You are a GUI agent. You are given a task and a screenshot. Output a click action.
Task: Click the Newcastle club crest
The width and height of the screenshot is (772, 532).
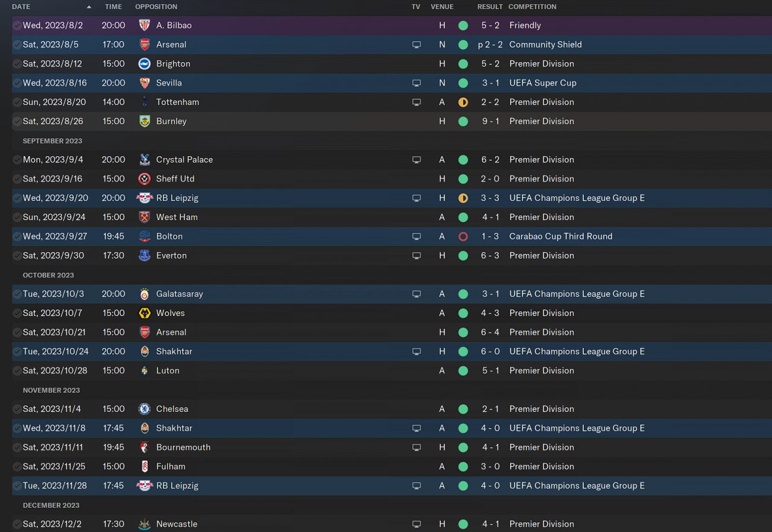pyautogui.click(x=145, y=524)
